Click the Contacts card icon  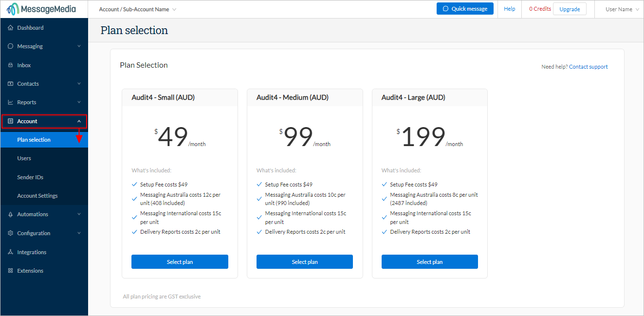click(x=11, y=84)
